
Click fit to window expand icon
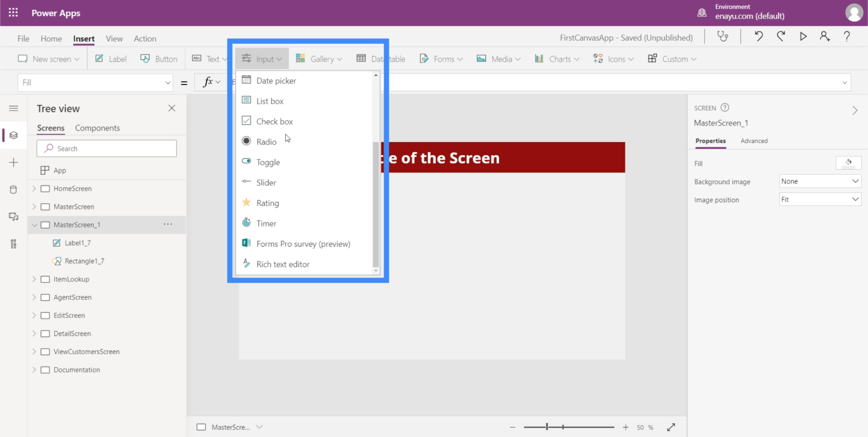click(x=671, y=427)
